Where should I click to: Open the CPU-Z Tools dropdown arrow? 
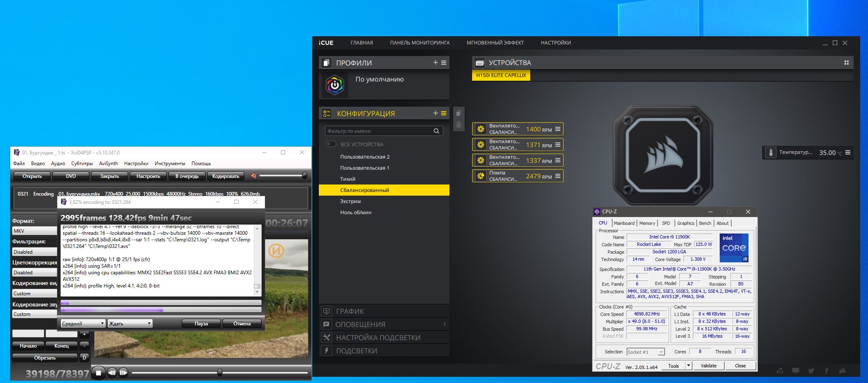point(688,366)
